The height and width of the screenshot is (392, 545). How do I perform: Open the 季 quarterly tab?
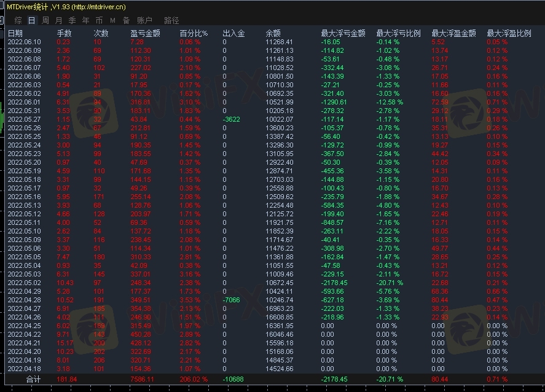coord(72,20)
